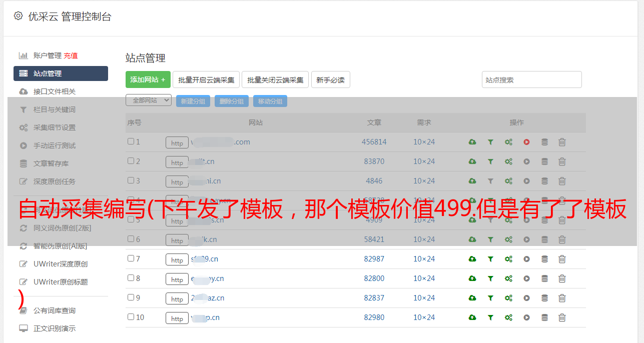Screen dimensions: 644x343
Task: Click 批量开启云端采集 button
Action: coord(206,79)
